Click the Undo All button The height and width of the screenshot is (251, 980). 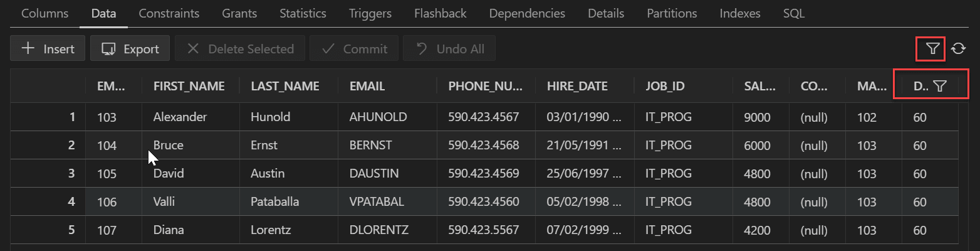pos(449,49)
